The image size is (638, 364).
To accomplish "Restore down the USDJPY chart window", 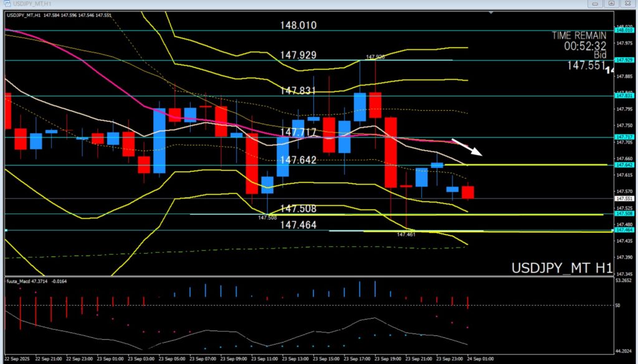I will click(612, 4).
